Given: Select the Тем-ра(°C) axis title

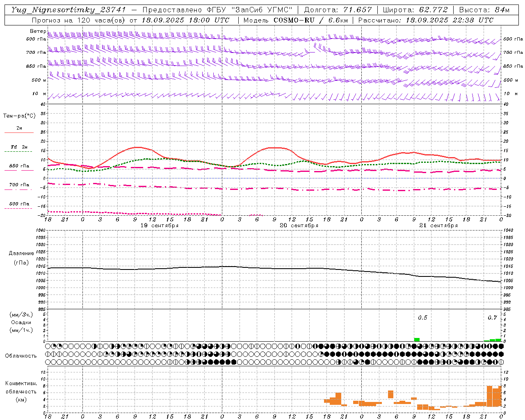Looking at the screenshot, I should [x=19, y=116].
